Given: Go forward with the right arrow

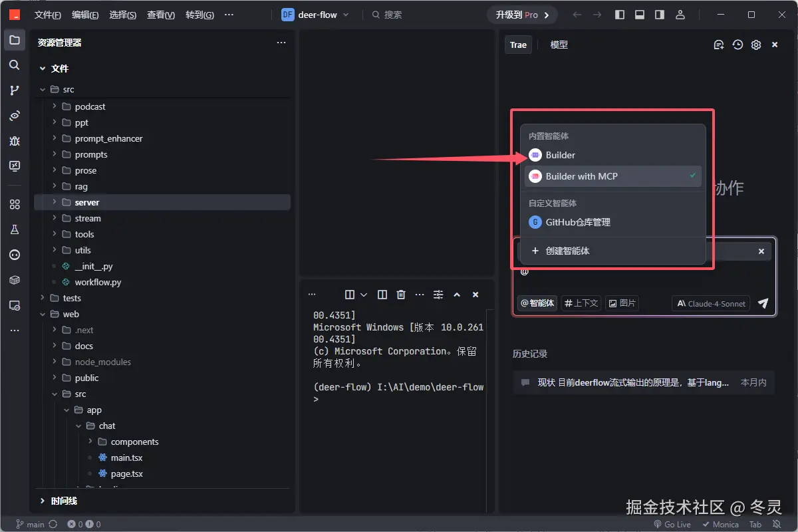Looking at the screenshot, I should click(x=597, y=15).
